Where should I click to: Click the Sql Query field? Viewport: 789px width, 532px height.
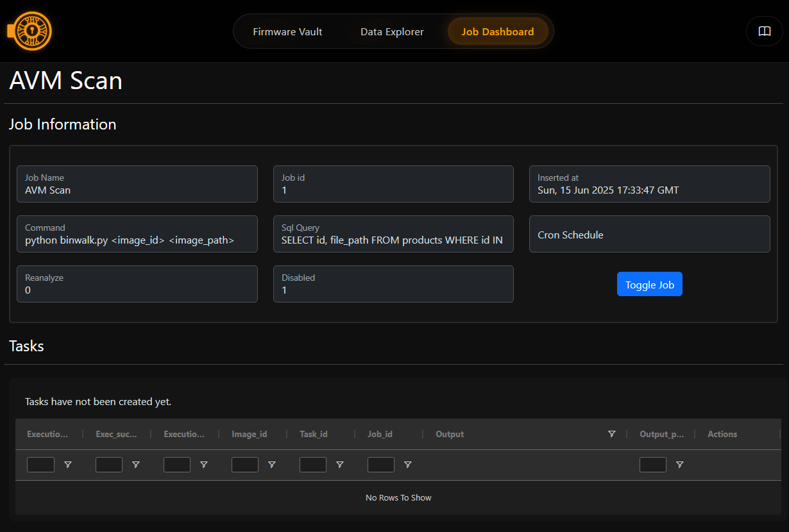coord(393,234)
